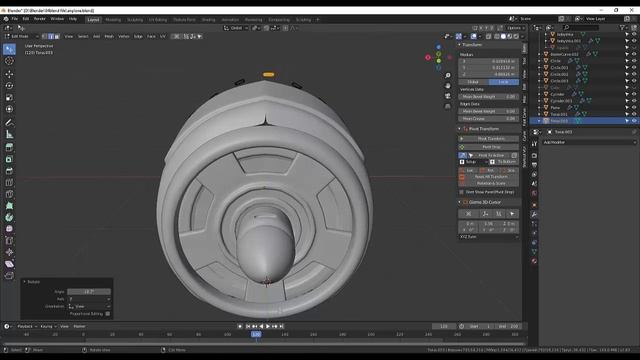Adjust the Angle field in Rotate panel
The image size is (640, 360).
point(89,292)
